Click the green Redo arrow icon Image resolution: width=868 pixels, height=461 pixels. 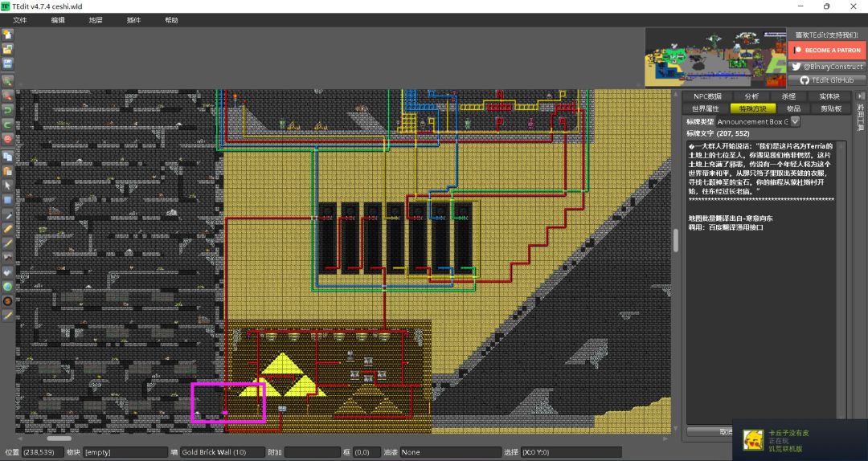point(7,124)
